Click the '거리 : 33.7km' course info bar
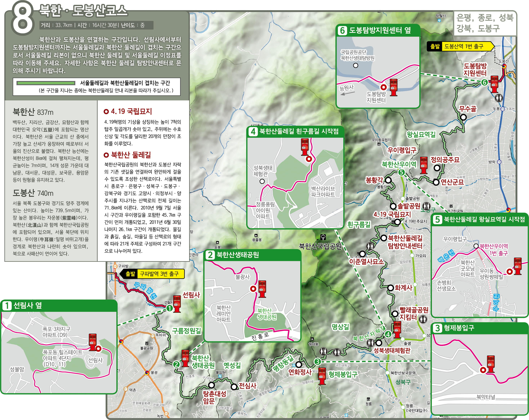Screen dimensions: 529x420 tap(96, 25)
